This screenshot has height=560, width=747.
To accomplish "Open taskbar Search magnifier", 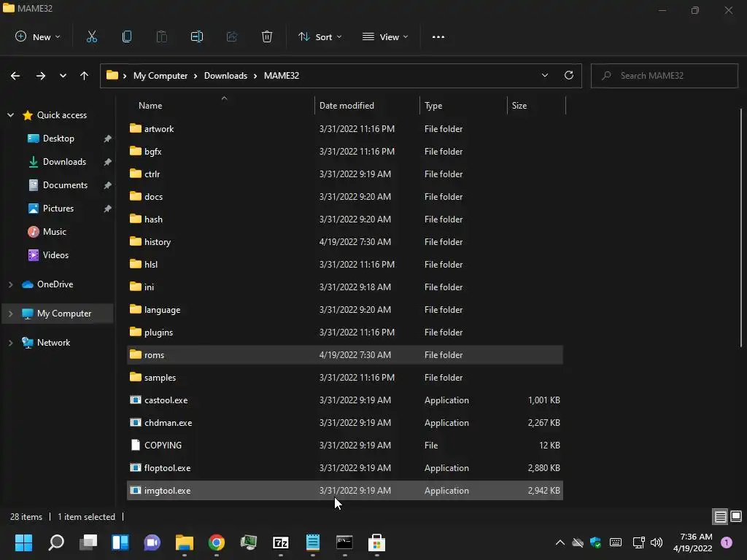I will [x=56, y=542].
